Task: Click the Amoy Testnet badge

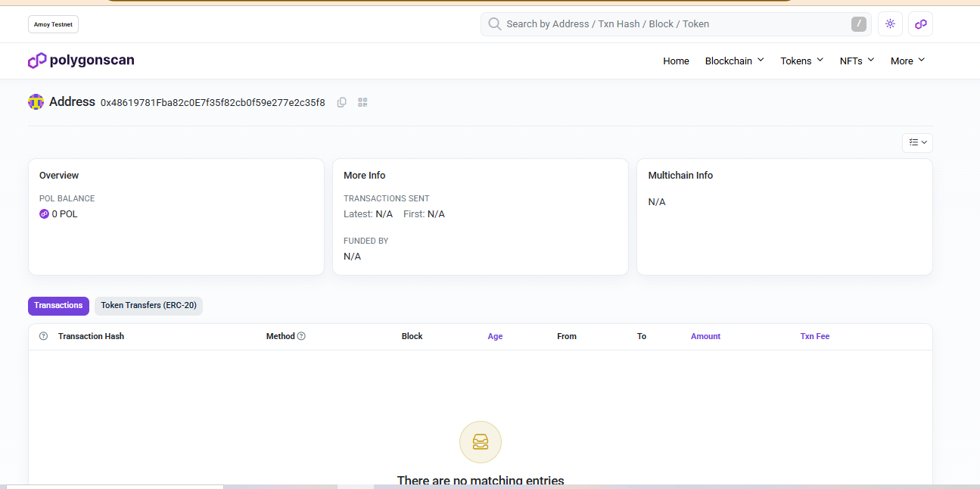Action: pyautogui.click(x=53, y=24)
